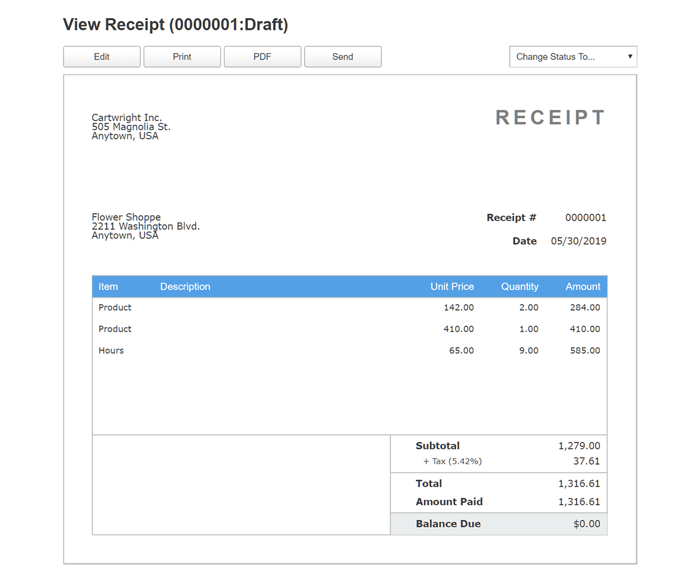Click the date value 05/30/2019
This screenshot has height=588, width=700.
(x=579, y=241)
